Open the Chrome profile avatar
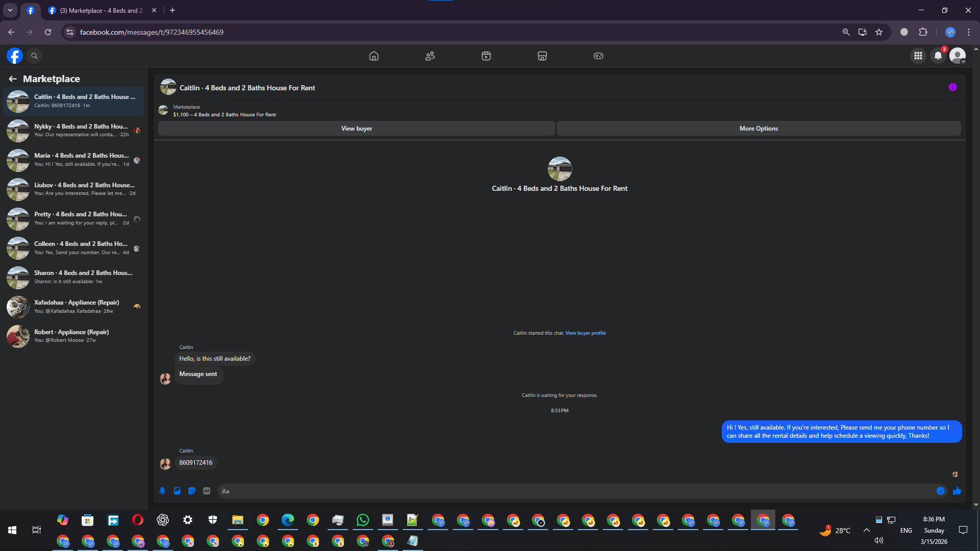Viewport: 980px width, 551px height. click(950, 32)
